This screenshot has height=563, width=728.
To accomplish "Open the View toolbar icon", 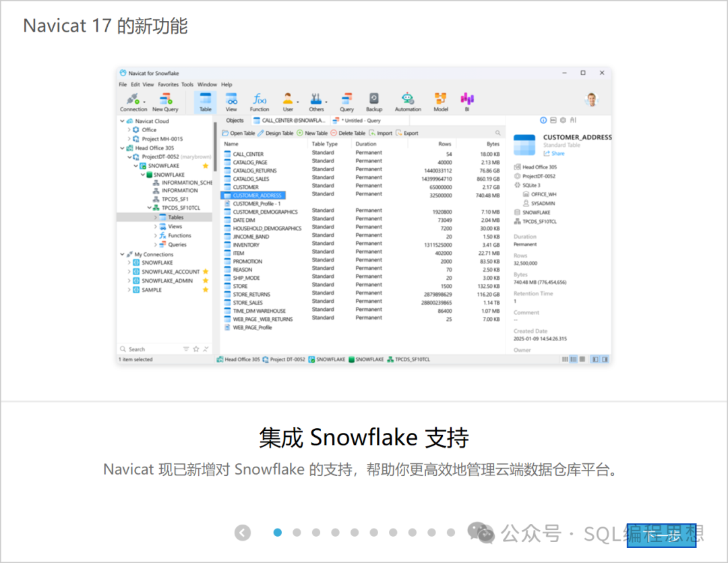I will point(231,102).
